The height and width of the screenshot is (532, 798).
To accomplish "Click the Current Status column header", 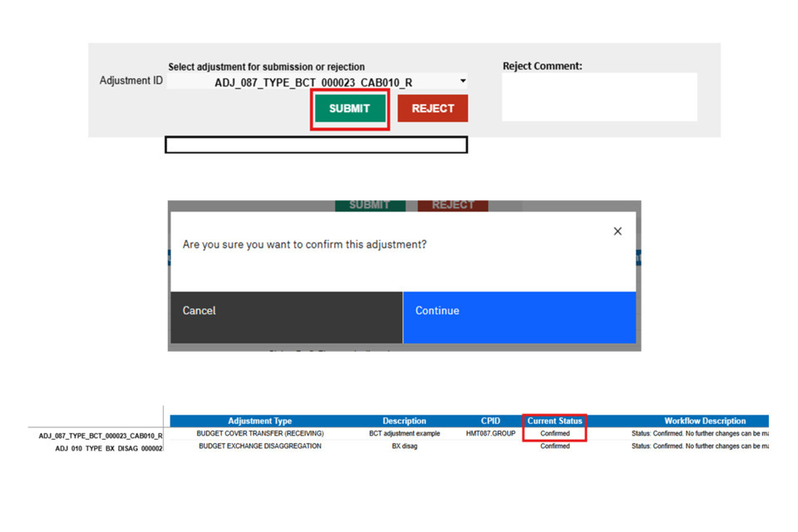I will click(x=554, y=421).
